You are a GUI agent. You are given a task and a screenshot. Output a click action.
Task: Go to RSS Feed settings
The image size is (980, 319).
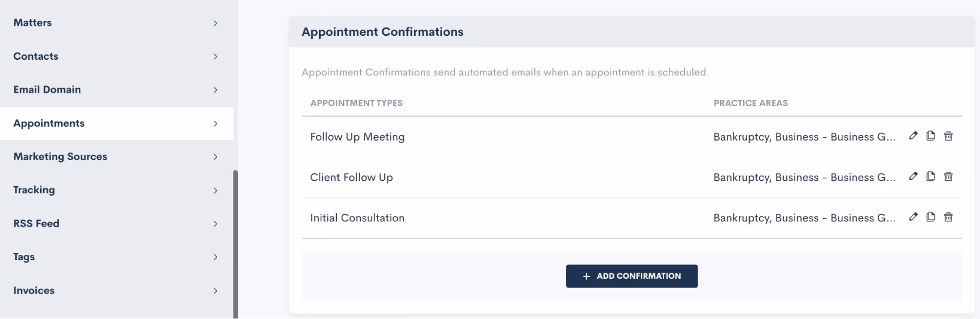click(x=36, y=223)
